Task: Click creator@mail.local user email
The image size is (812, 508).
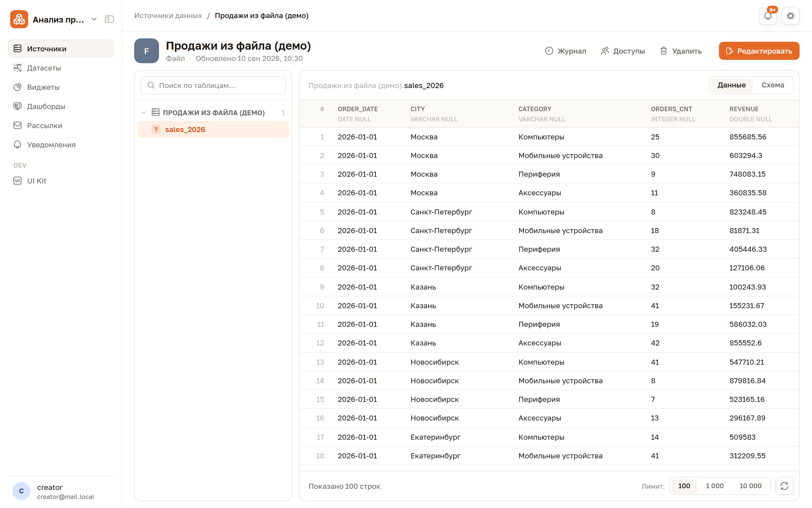Action: pos(65,497)
